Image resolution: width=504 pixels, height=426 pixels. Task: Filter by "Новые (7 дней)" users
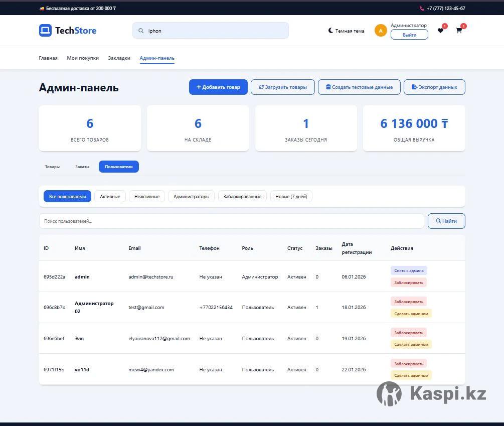pos(291,196)
